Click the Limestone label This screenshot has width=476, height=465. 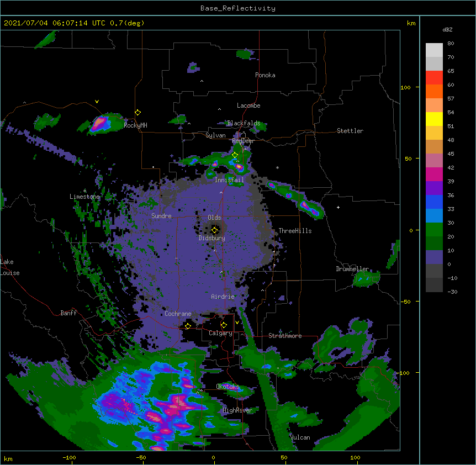click(x=84, y=197)
